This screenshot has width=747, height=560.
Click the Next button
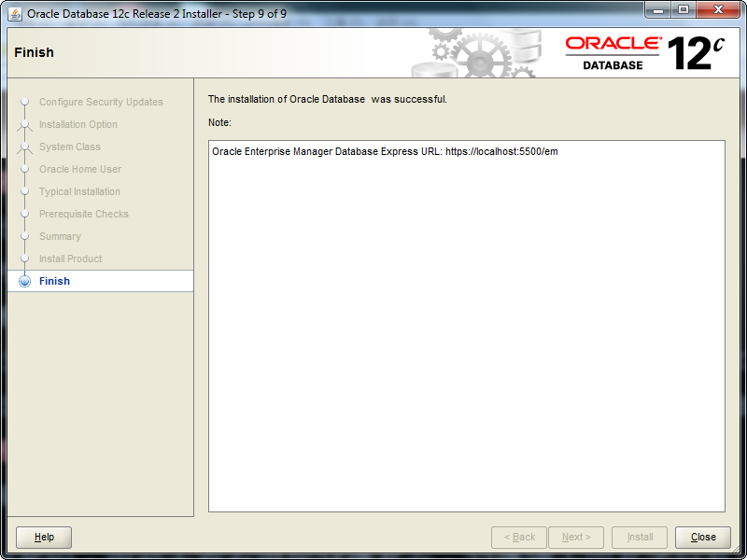coord(576,537)
